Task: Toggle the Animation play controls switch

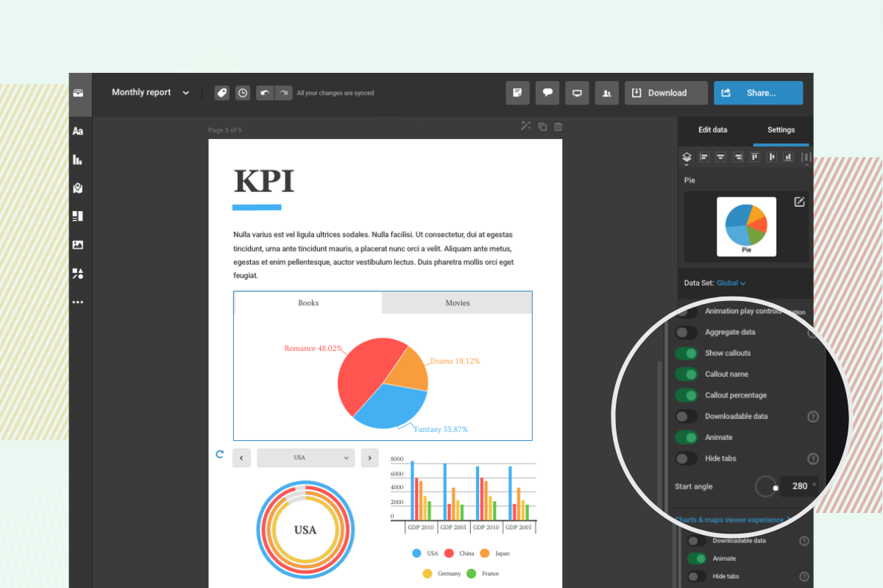Action: point(686,312)
